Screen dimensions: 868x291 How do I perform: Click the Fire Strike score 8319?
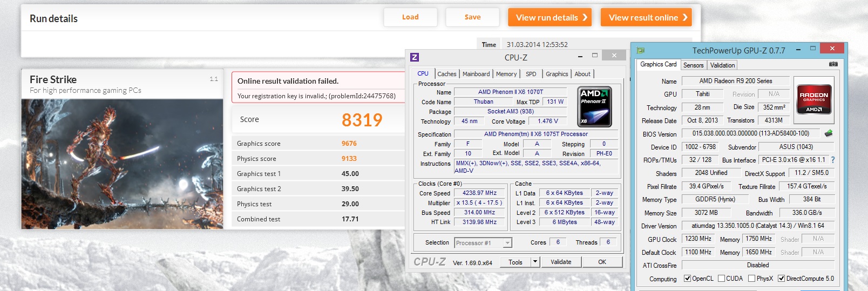[x=362, y=120]
